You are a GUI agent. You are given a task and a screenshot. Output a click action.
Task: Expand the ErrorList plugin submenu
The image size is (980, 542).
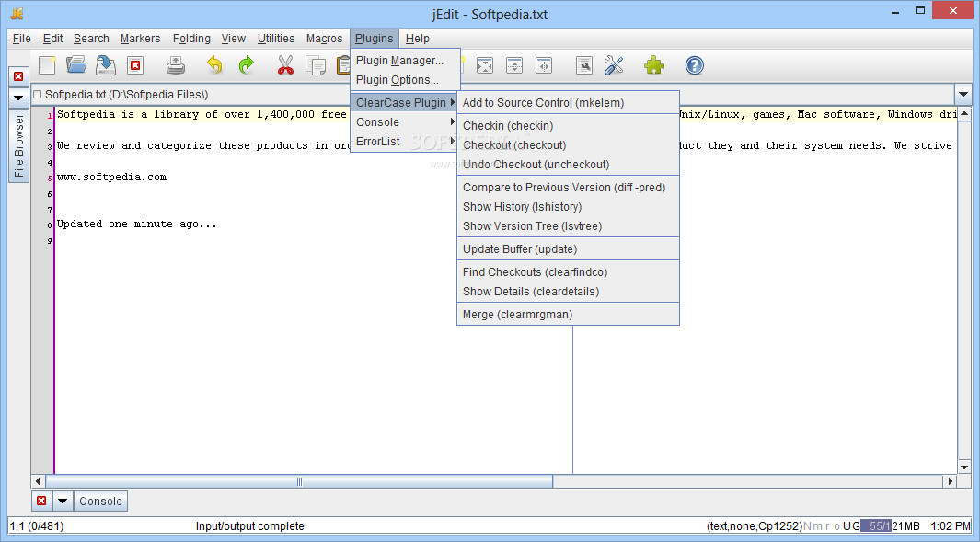pyautogui.click(x=404, y=142)
